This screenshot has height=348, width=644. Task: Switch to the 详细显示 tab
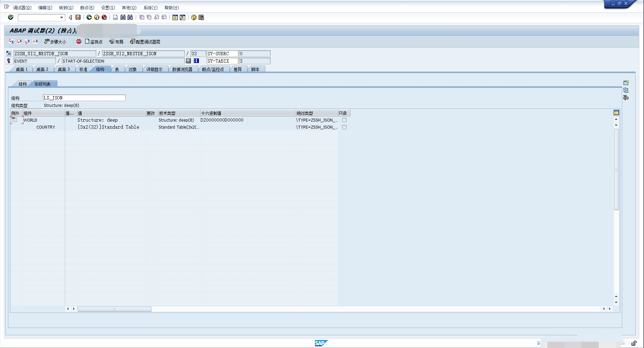(154, 69)
